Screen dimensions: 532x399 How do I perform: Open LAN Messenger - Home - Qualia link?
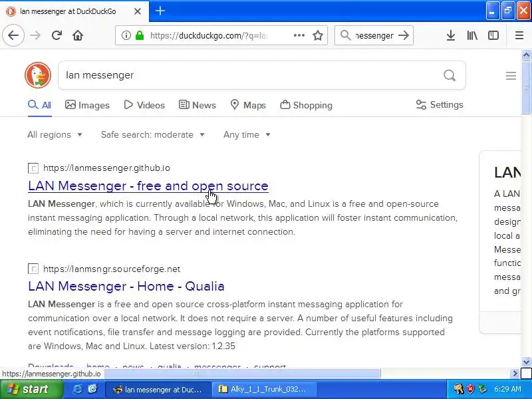click(x=126, y=287)
